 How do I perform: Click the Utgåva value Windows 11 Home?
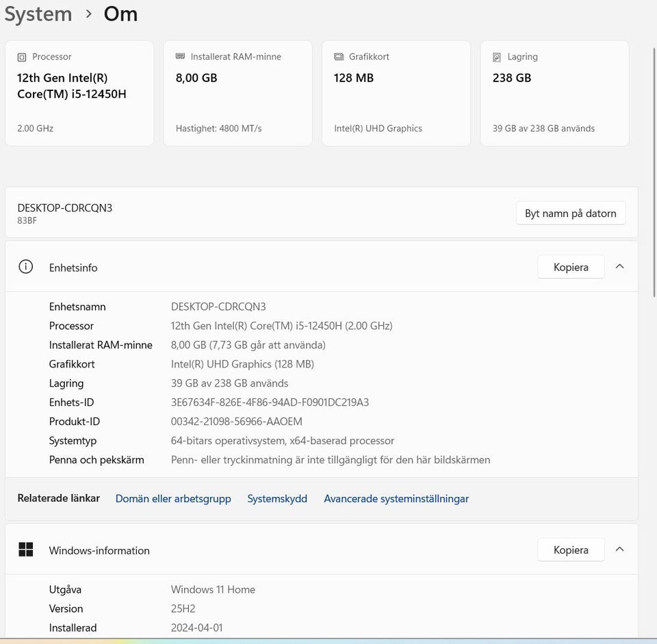coord(213,589)
